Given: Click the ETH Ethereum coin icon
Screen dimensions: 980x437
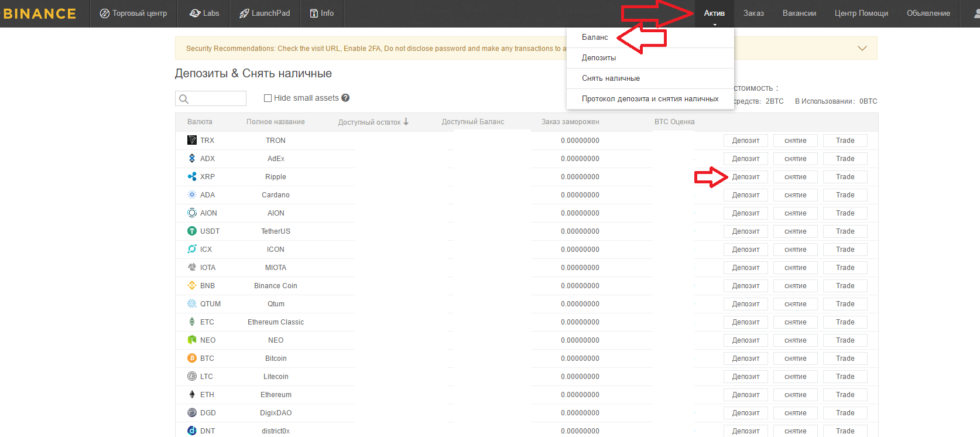Looking at the screenshot, I should (x=192, y=394).
